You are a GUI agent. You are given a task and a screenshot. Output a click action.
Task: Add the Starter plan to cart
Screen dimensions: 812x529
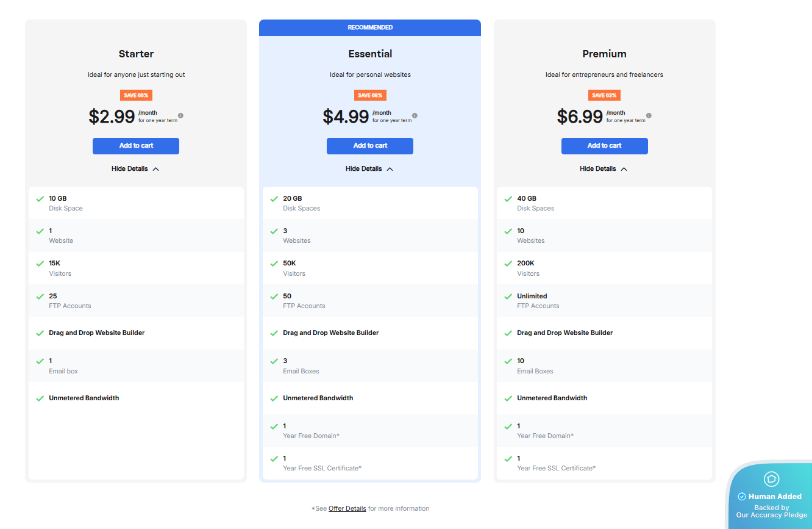pyautogui.click(x=136, y=146)
